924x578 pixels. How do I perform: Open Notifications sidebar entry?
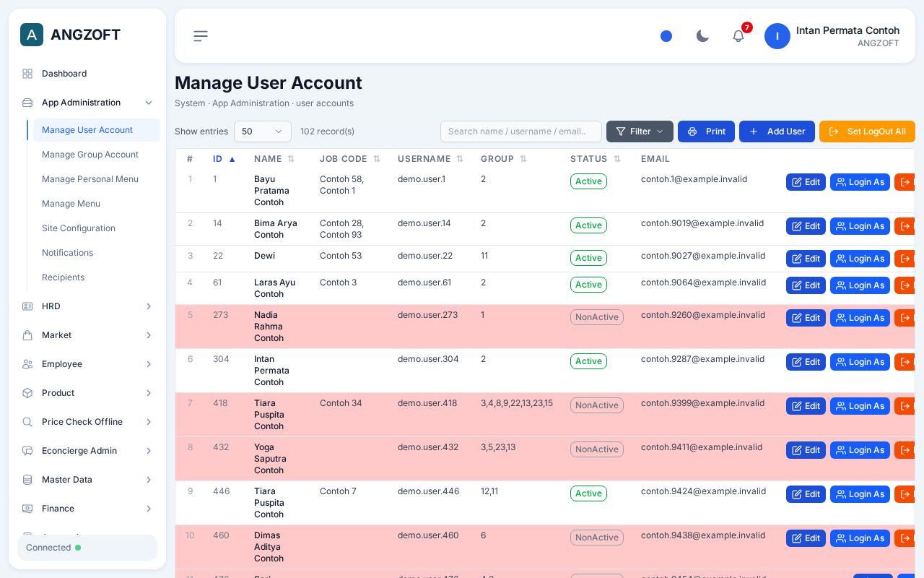[x=96, y=253]
